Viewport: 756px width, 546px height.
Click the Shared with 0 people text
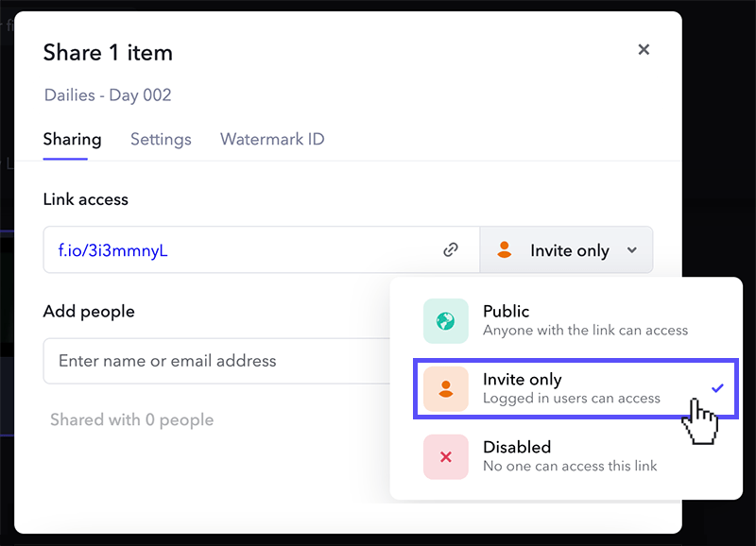[131, 419]
